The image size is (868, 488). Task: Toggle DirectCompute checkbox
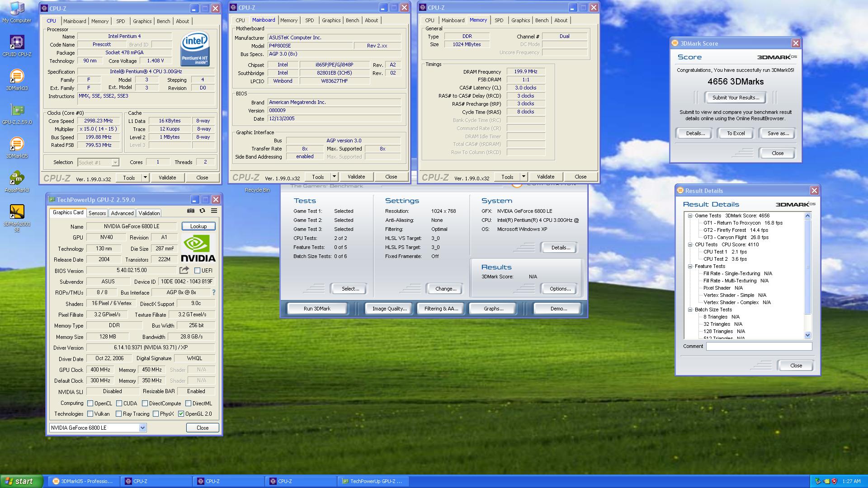coord(145,404)
